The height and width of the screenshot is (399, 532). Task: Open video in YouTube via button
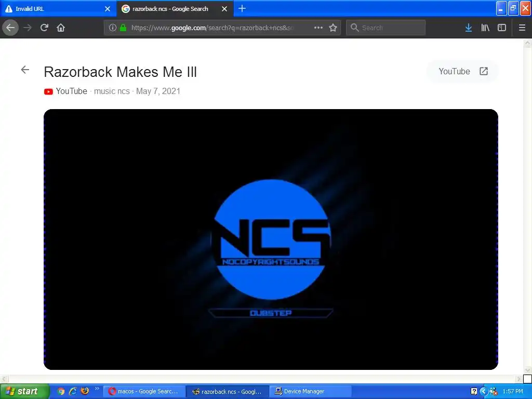[463, 71]
